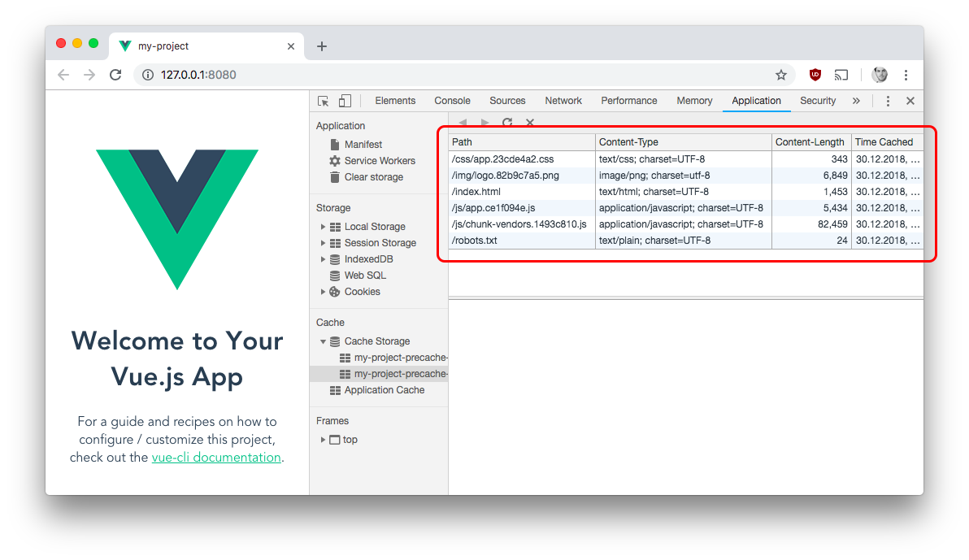Switch to the Console tab

point(452,101)
